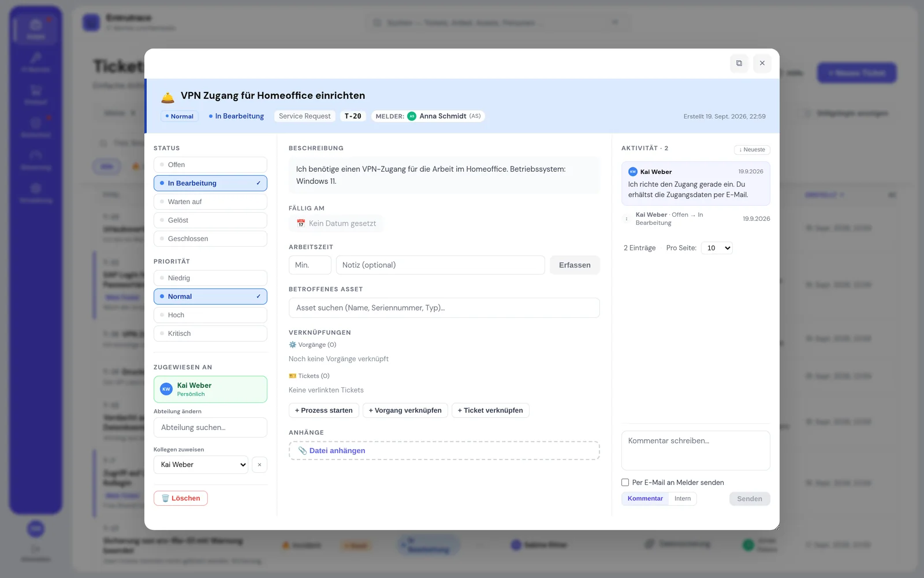Switch to the Intern comment tab
Image resolution: width=924 pixels, height=578 pixels.
click(683, 499)
